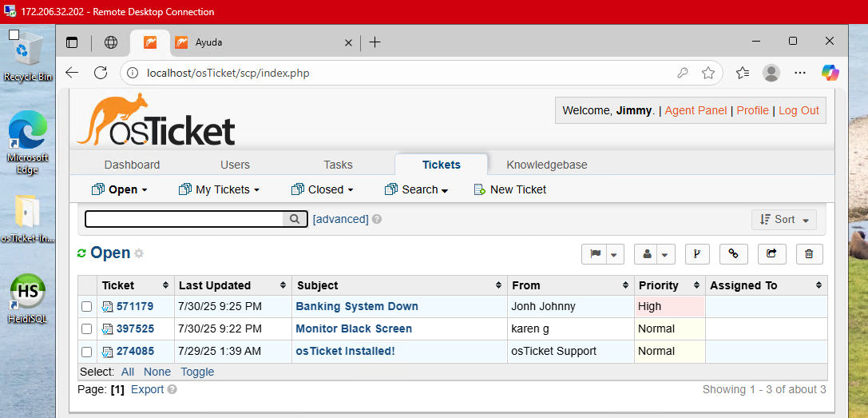Switch to the Tasks tab
Viewport: 868px width, 418px height.
338,165
